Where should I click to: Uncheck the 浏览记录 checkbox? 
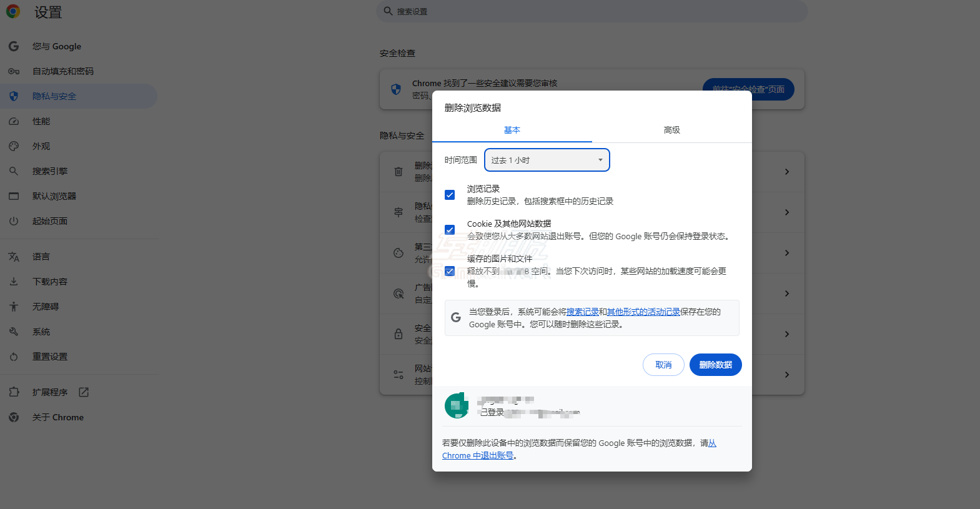click(x=450, y=195)
